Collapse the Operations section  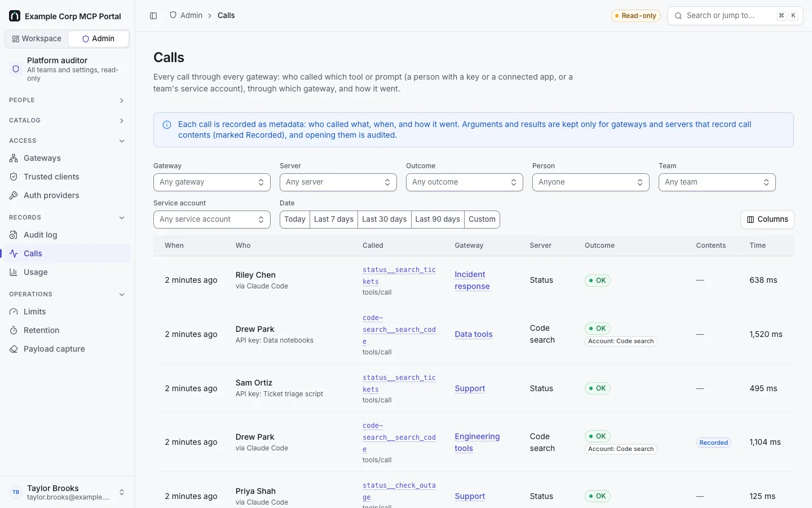pyautogui.click(x=68, y=294)
